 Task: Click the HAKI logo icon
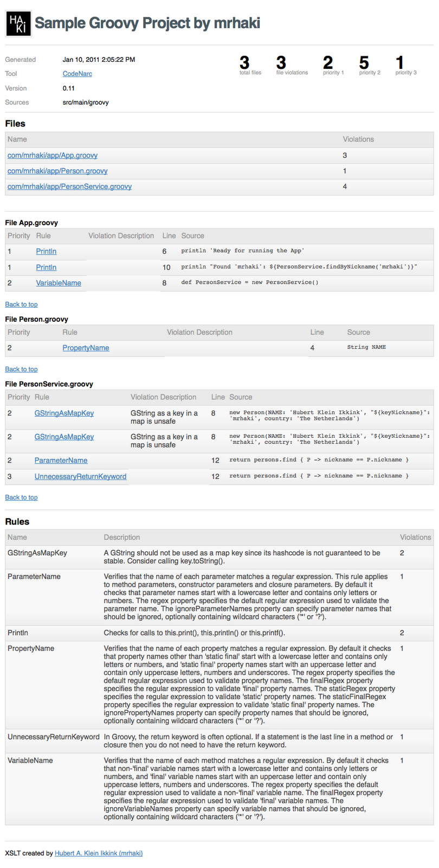18,23
